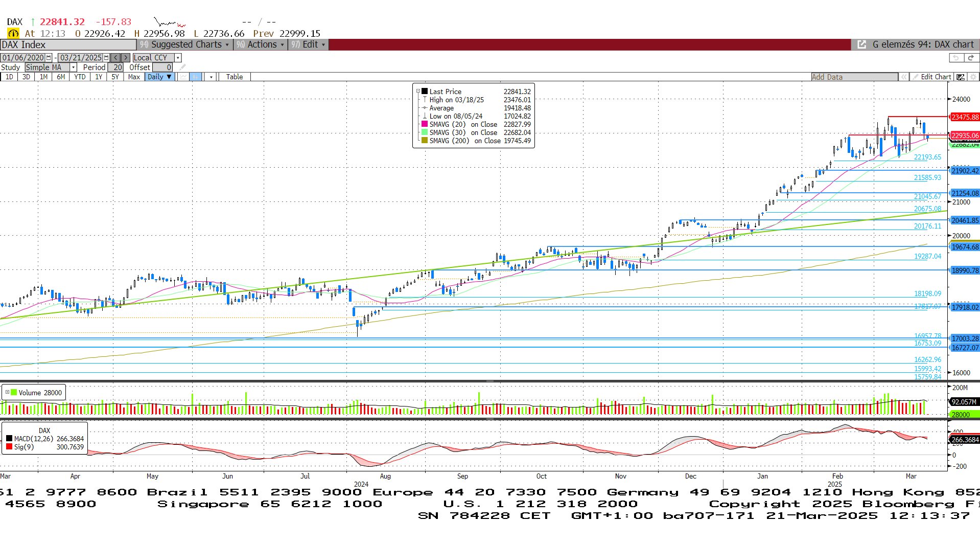Open the end date calendar picker
Screen dimensions: 980x544
[x=106, y=58]
